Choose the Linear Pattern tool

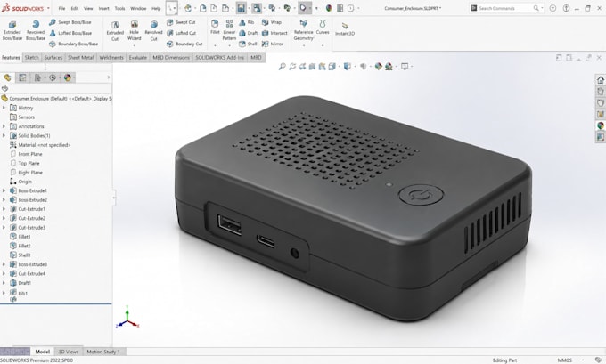pos(229,30)
